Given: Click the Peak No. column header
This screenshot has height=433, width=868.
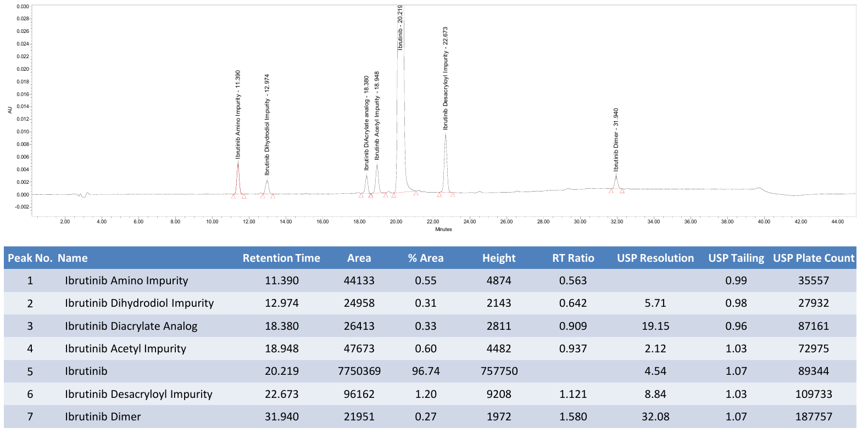Looking at the screenshot, I should [30, 258].
